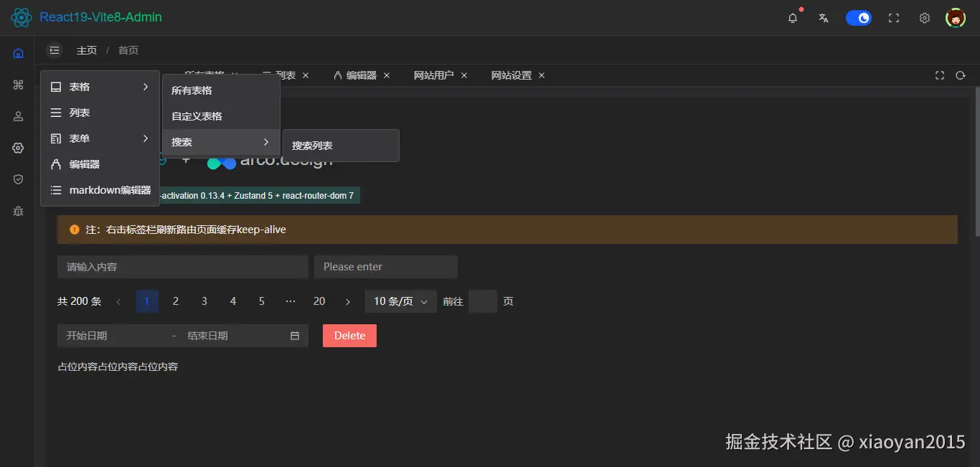Image resolution: width=980 pixels, height=467 pixels.
Task: Select the gear icon in sidebar
Action: click(19, 148)
